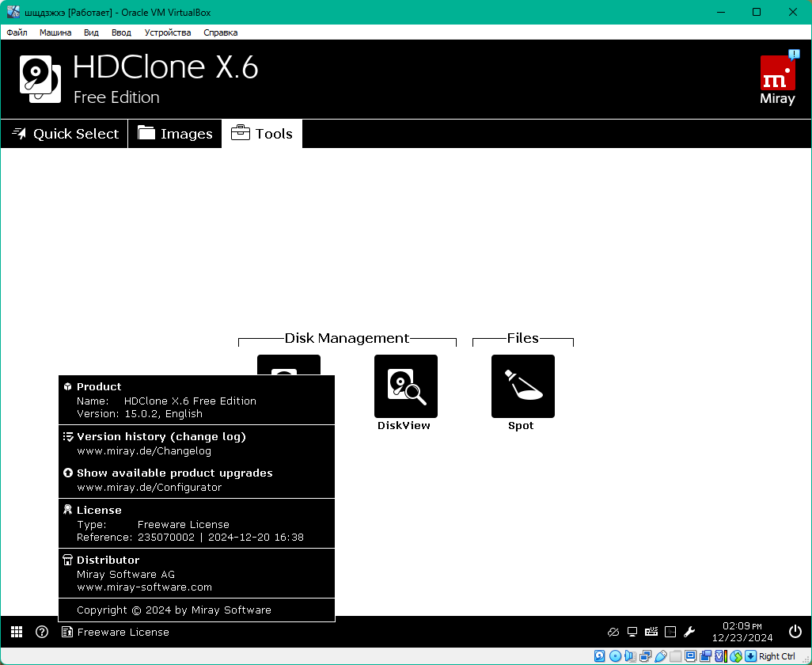Click the HDClone disk logo icon
This screenshot has height=665, width=812.
click(40, 79)
